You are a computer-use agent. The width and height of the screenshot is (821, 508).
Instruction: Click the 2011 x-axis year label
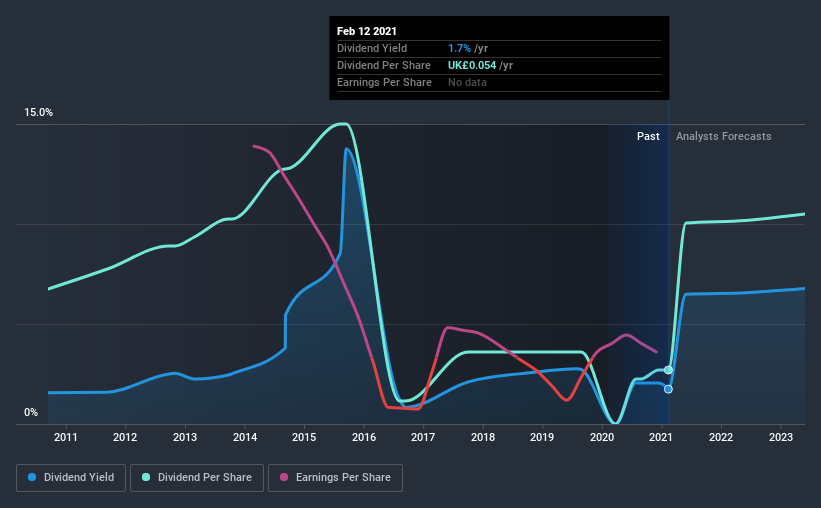(x=65, y=437)
